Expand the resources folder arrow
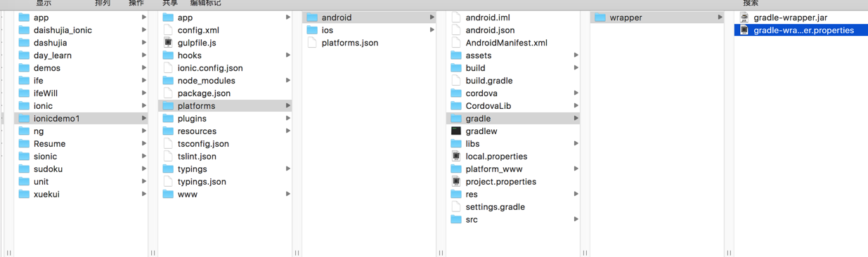 pyautogui.click(x=288, y=131)
